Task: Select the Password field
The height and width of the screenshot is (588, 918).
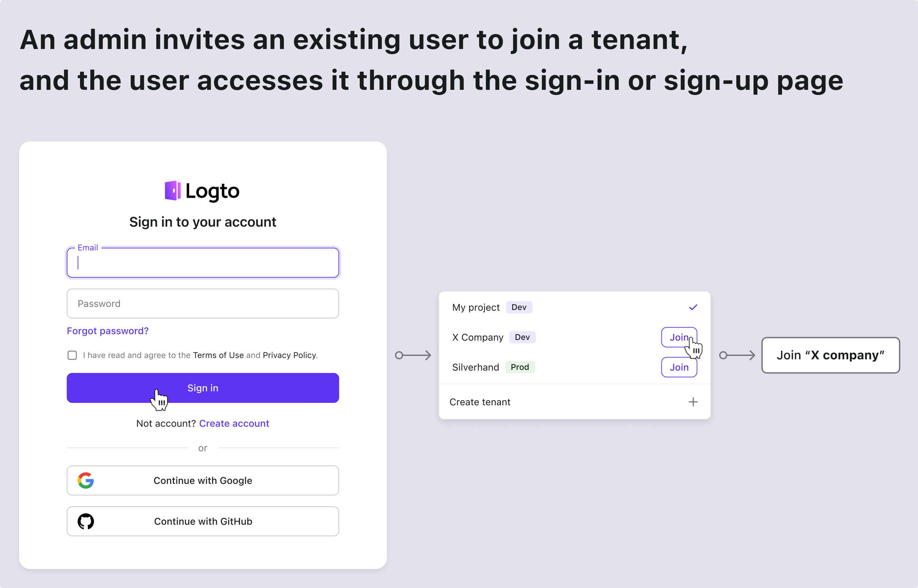Action: click(x=203, y=304)
